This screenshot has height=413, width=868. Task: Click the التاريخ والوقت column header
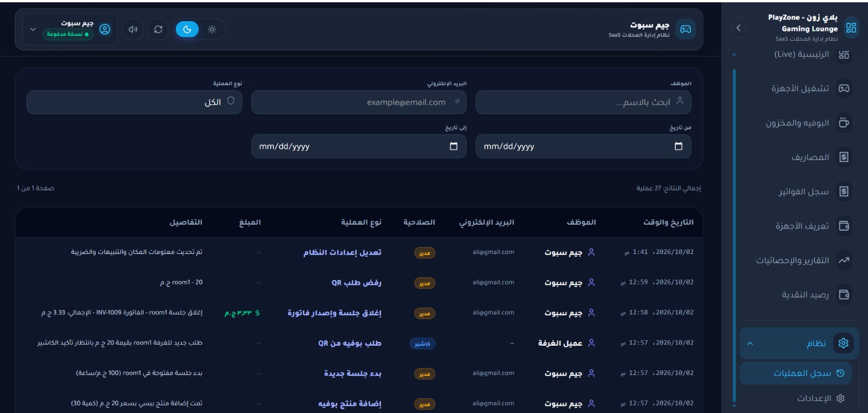pyautogui.click(x=668, y=222)
